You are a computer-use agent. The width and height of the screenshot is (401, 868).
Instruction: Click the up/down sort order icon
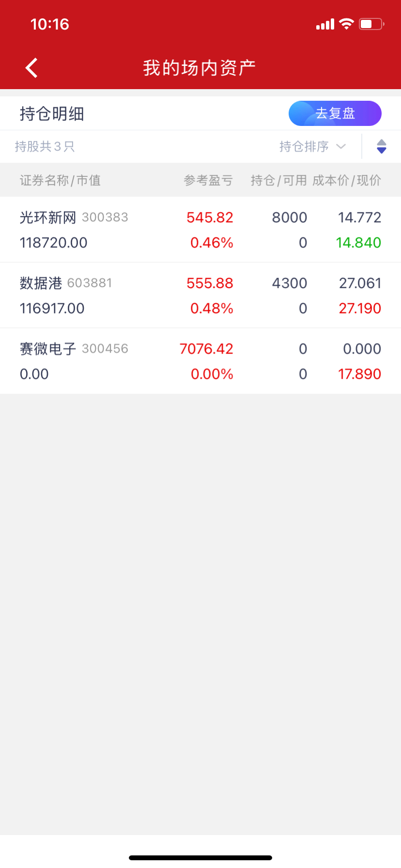pyautogui.click(x=381, y=146)
